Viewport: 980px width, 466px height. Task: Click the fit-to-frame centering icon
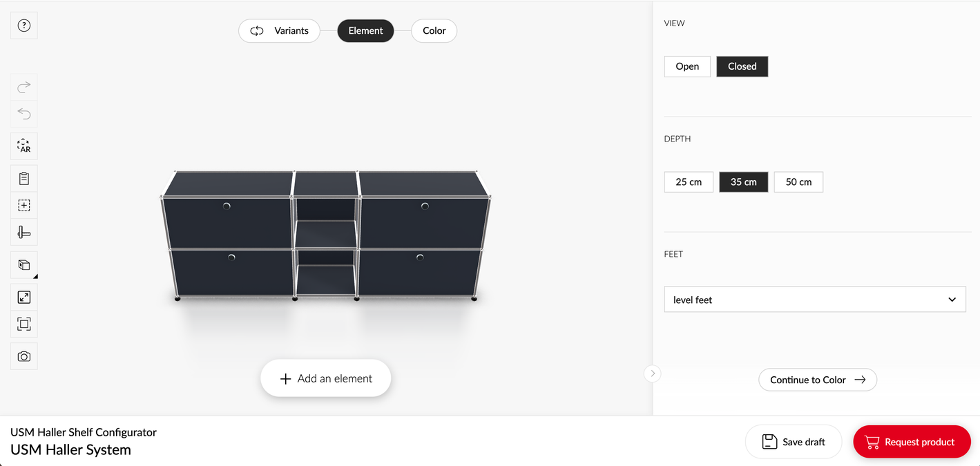pyautogui.click(x=23, y=323)
